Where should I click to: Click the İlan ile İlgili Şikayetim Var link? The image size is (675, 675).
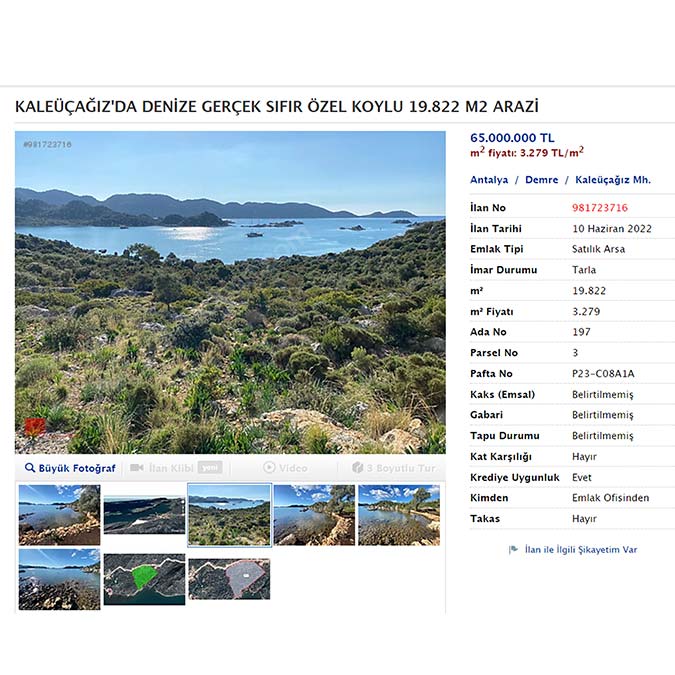(x=581, y=550)
